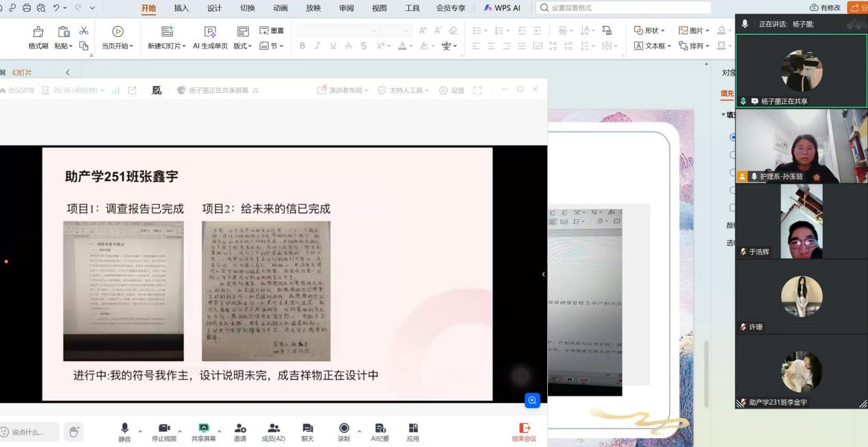Expand the 形状 shapes dropdown
The width and height of the screenshot is (868, 447).
649,31
